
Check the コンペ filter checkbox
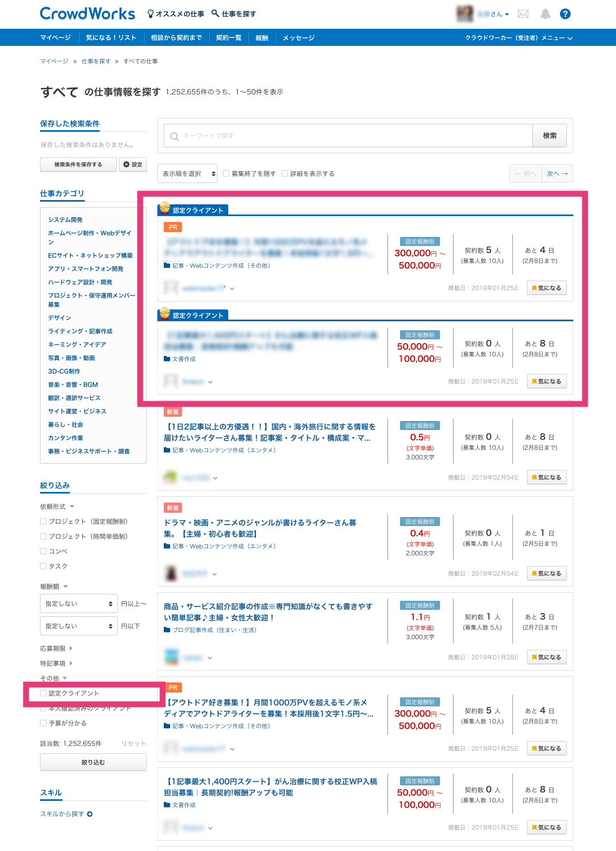(43, 551)
